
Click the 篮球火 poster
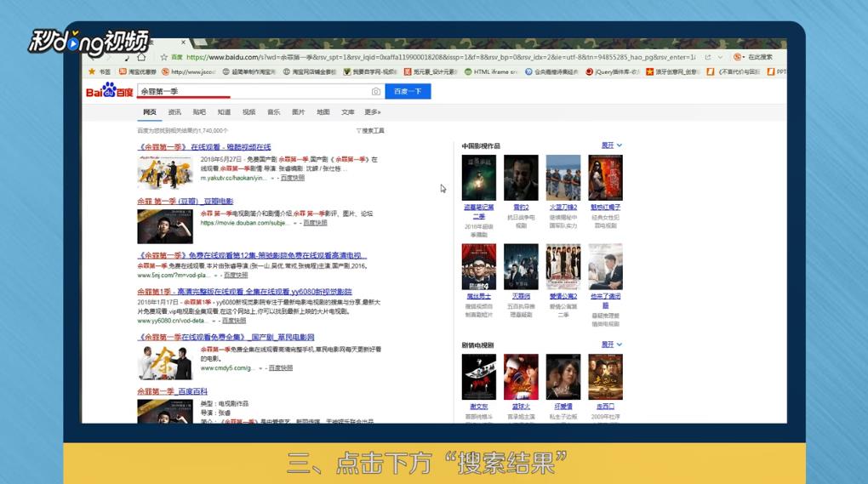521,377
